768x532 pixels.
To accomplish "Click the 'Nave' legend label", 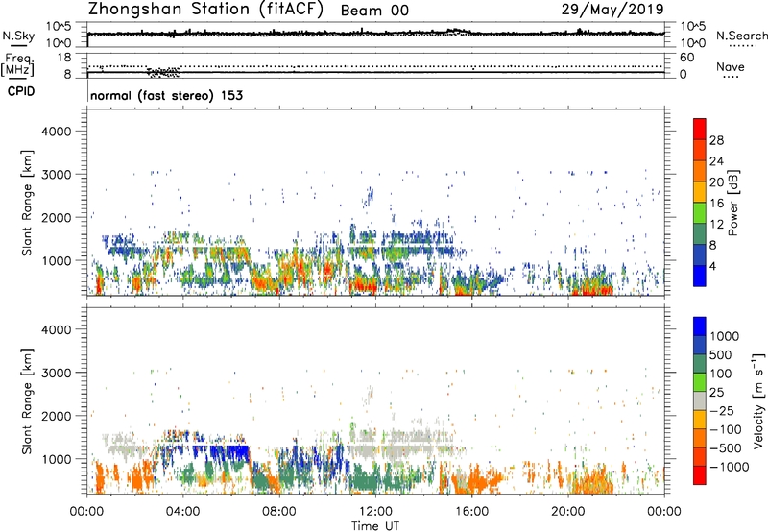I will [x=731, y=66].
